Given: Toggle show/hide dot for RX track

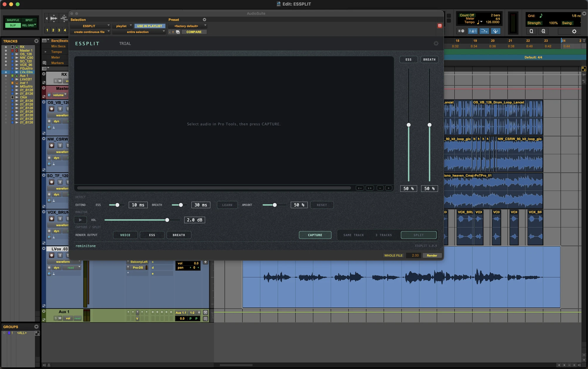Looking at the screenshot, I should click(x=6, y=47).
